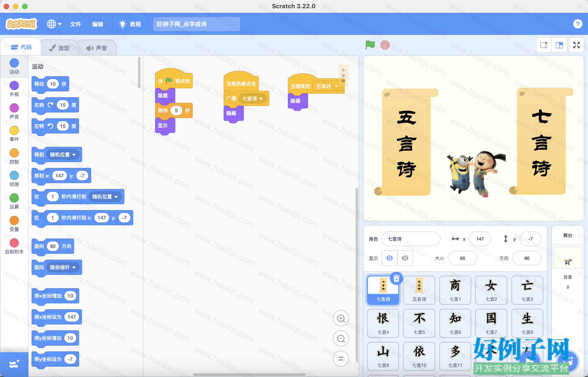Click the green flag to run project
This screenshot has width=588, height=377.
click(370, 45)
